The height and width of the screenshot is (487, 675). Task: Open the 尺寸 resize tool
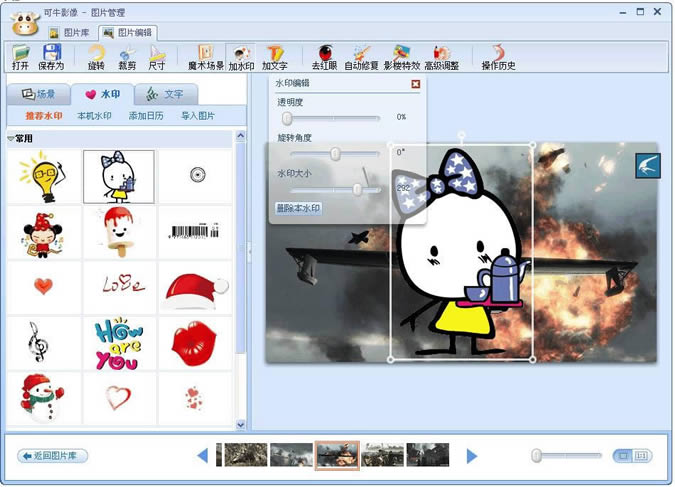point(157,57)
